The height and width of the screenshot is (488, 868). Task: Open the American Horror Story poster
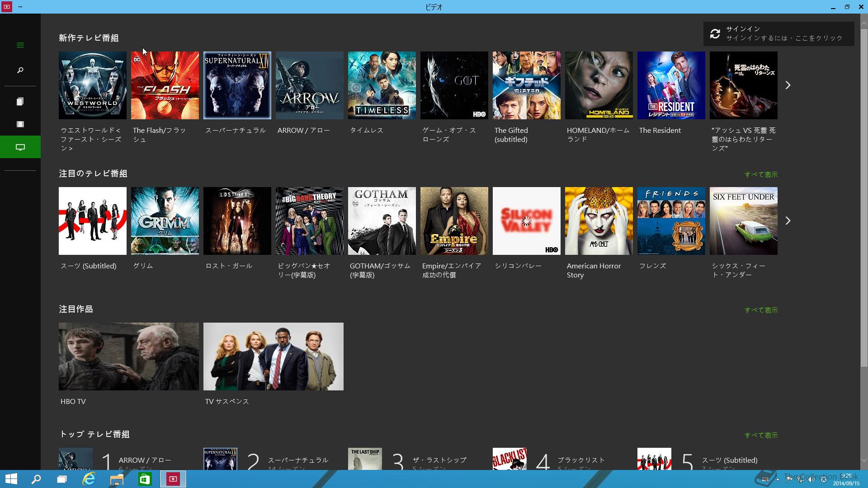point(599,221)
